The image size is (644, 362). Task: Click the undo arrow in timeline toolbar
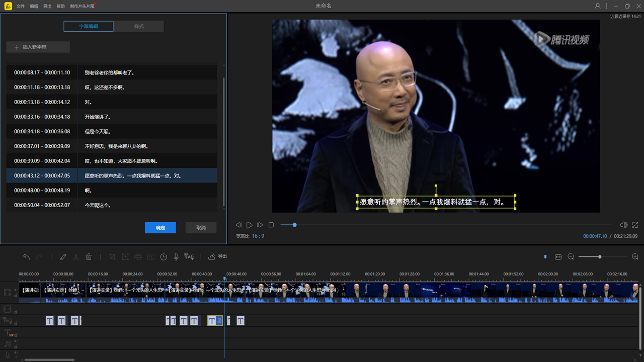point(27,257)
